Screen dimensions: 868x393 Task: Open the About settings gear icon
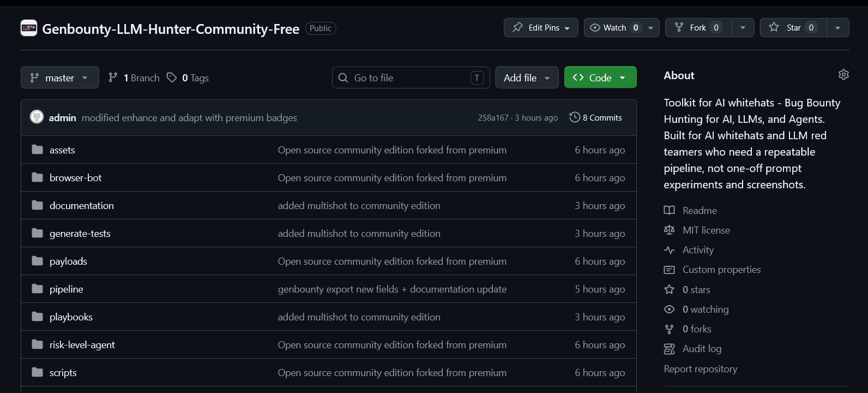tap(843, 75)
